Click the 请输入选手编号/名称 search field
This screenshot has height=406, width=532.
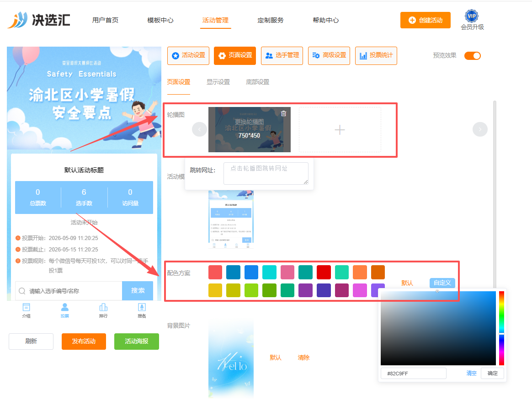point(69,291)
